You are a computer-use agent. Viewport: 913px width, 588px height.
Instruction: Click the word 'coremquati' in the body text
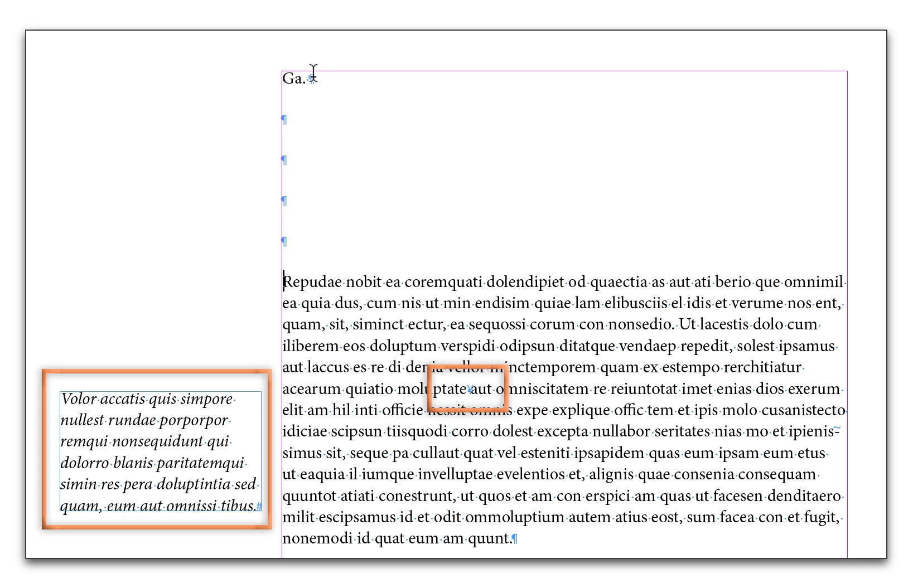443,283
